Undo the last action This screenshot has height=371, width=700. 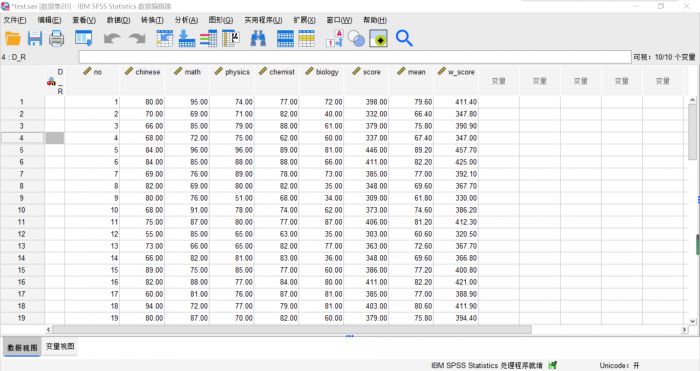[x=112, y=38]
